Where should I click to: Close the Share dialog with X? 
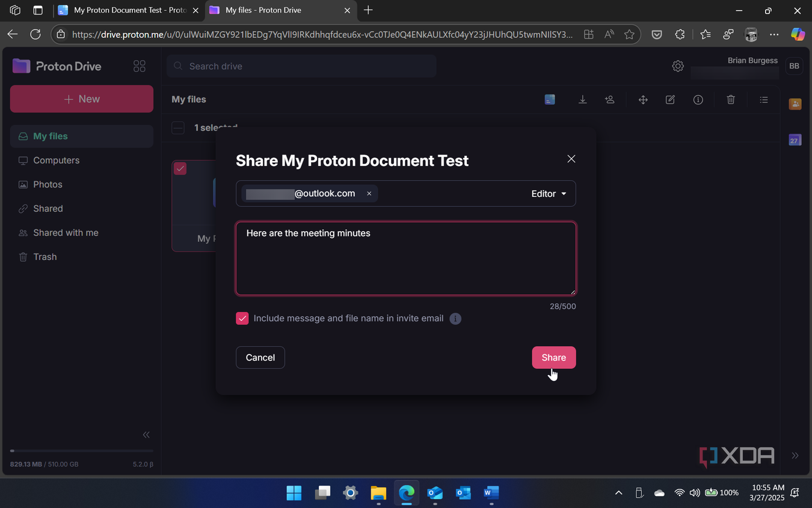[x=571, y=159]
